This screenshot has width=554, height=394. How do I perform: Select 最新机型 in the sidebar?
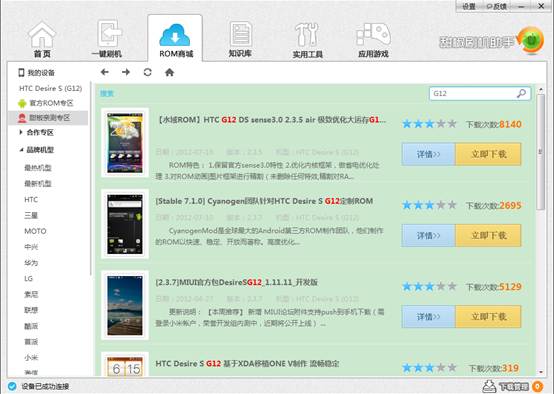(38, 184)
